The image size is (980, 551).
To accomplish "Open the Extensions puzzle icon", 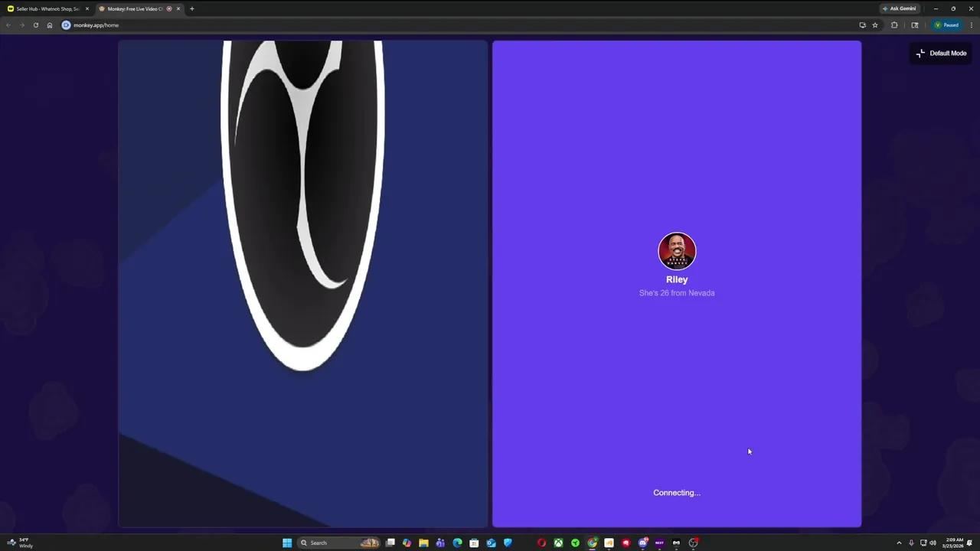I will click(894, 25).
